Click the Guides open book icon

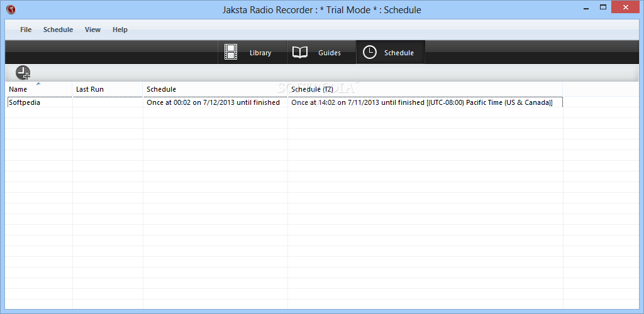tap(300, 53)
